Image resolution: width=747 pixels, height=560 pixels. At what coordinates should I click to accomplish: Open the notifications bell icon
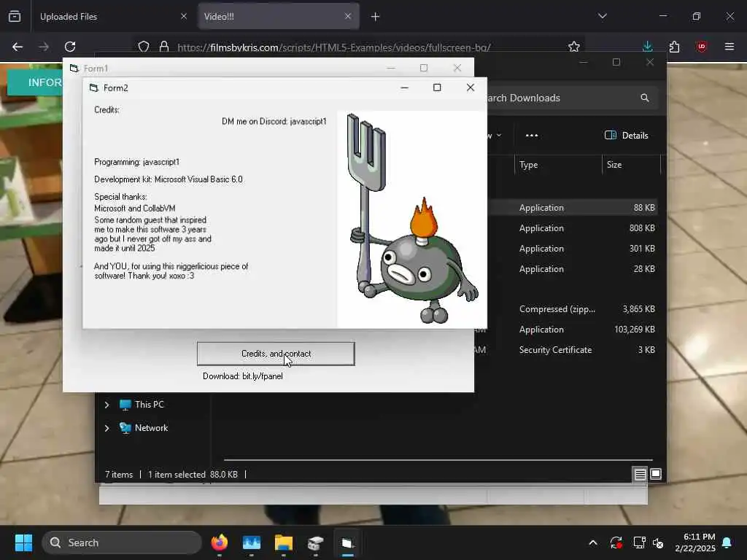[x=727, y=542]
